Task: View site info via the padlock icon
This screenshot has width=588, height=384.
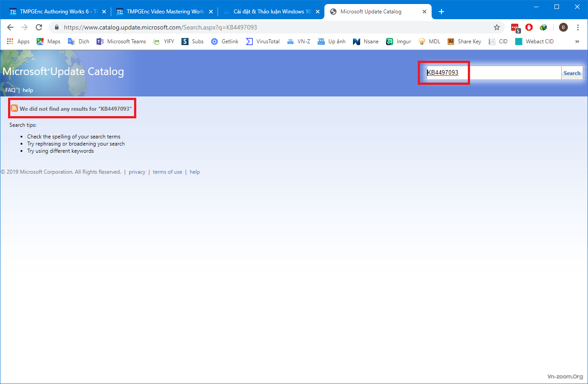Action: pos(56,27)
